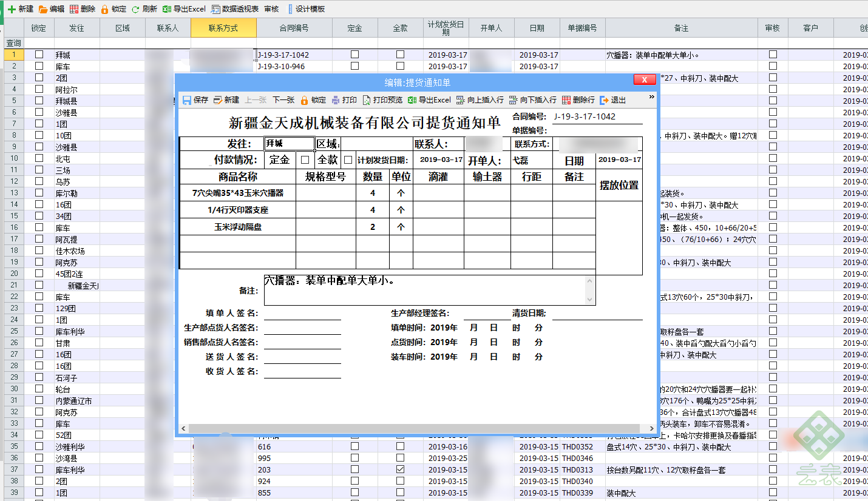868x501 pixels.
Task: Click 导出Excel in the main toolbar
Action: pos(184,9)
